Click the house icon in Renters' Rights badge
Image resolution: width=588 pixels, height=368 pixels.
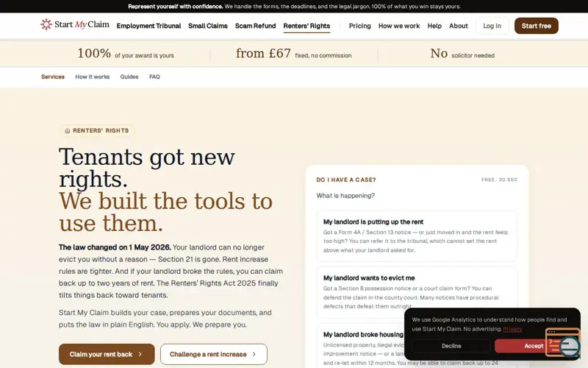[x=68, y=131]
